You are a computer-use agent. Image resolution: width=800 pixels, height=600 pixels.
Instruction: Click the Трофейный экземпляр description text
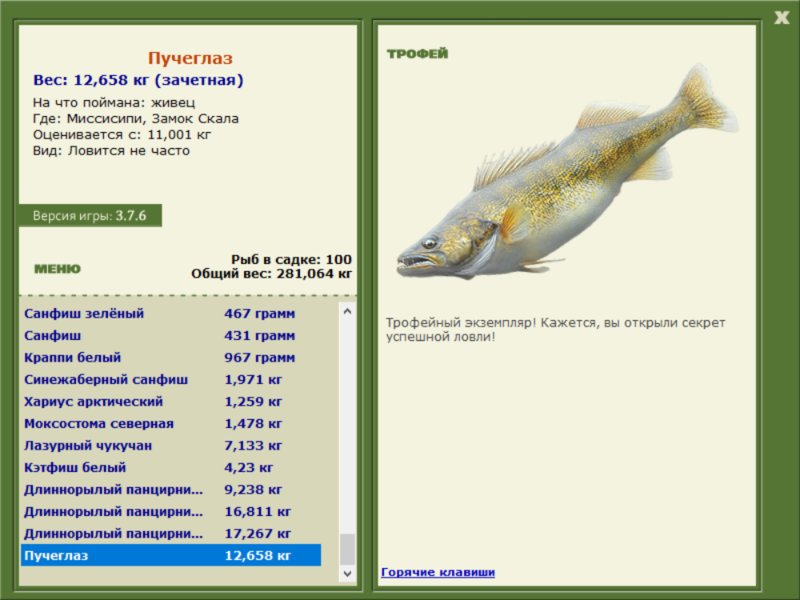tap(555, 330)
